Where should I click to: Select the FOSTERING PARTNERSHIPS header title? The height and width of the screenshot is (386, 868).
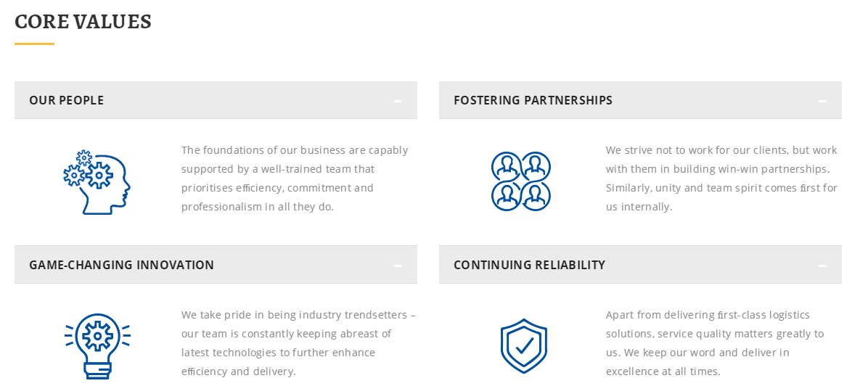click(533, 100)
